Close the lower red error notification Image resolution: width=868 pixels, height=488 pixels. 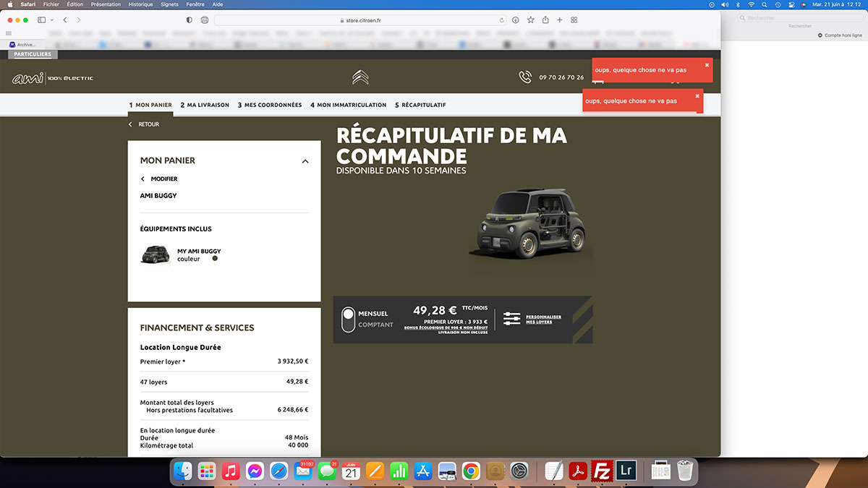coord(697,95)
